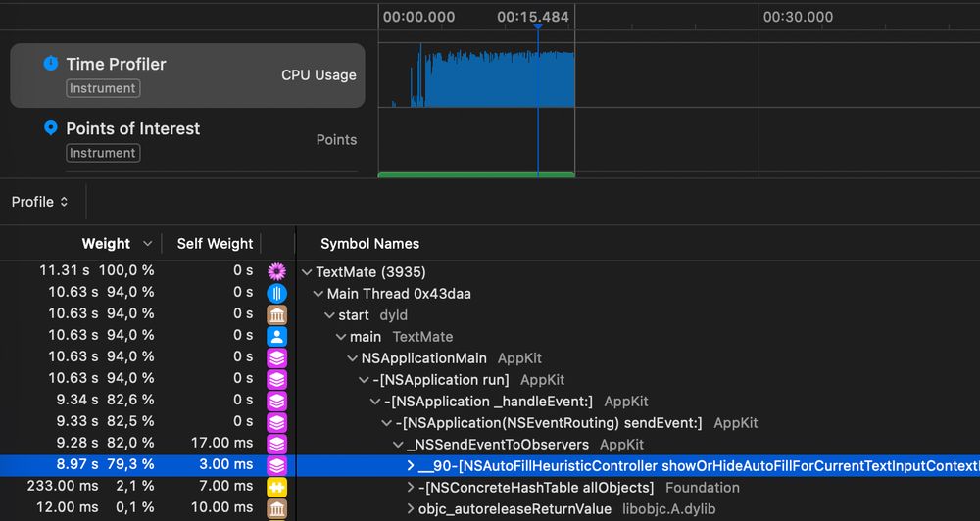Click the 233.00 ms 2,1 % weight cell
The width and height of the screenshot is (980, 521).
(x=90, y=487)
